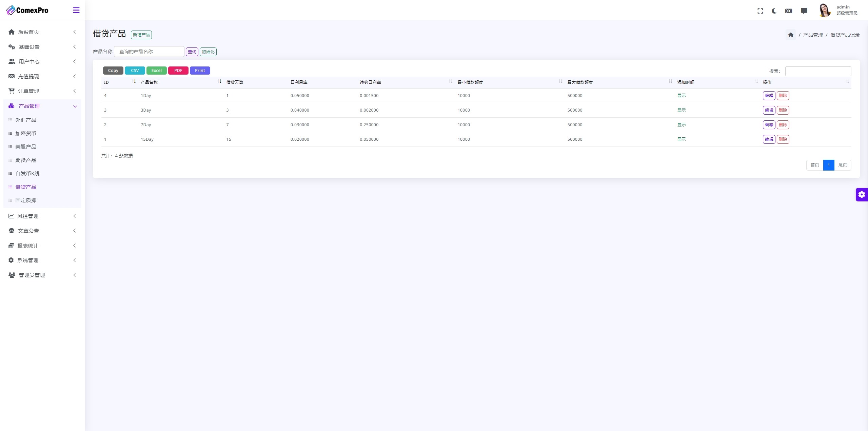Click 新增产品 button
Image resolution: width=868 pixels, height=431 pixels.
(x=141, y=34)
